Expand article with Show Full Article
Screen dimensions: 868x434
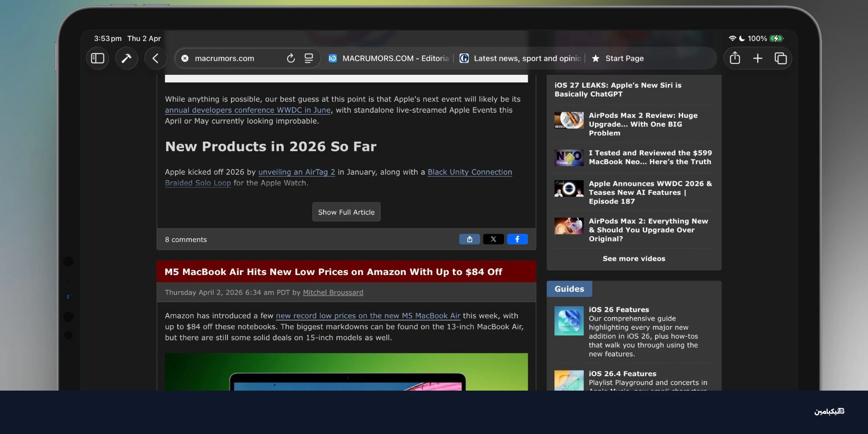[x=346, y=212]
